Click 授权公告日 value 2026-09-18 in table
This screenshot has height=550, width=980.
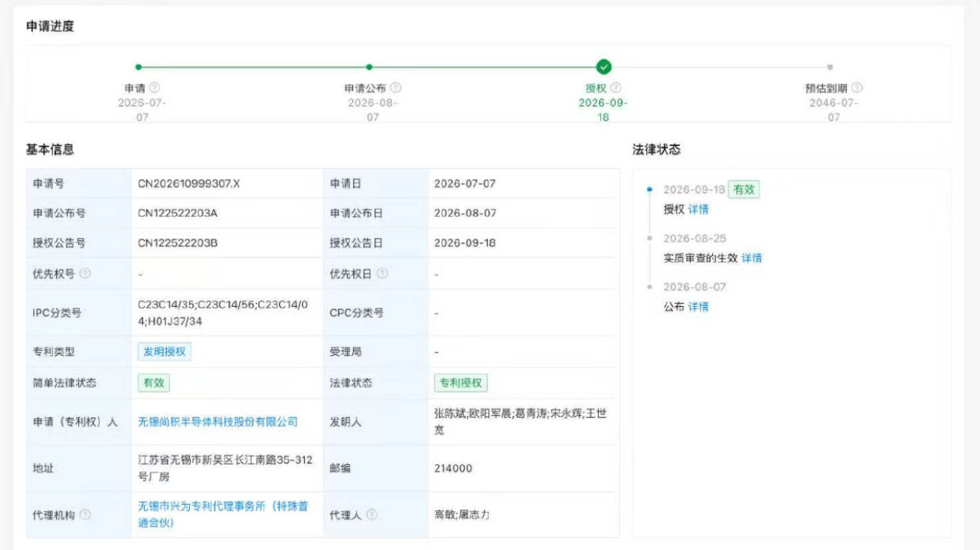(x=465, y=243)
